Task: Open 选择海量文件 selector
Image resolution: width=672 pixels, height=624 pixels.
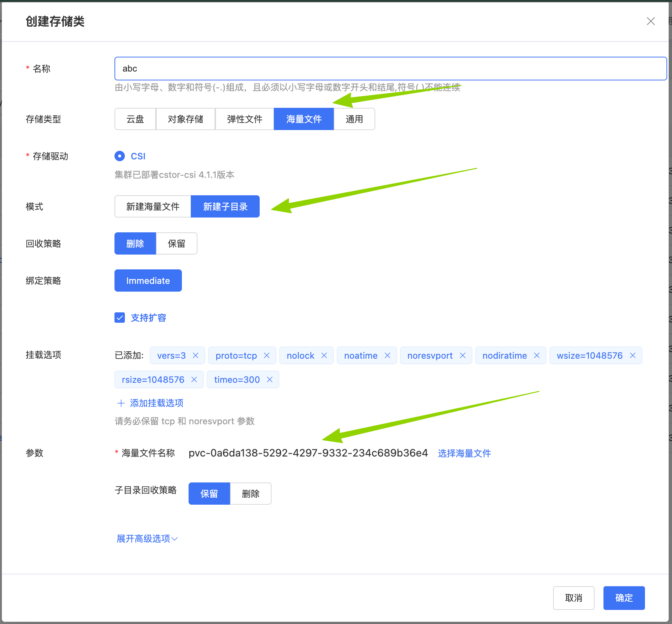Action: click(x=464, y=454)
